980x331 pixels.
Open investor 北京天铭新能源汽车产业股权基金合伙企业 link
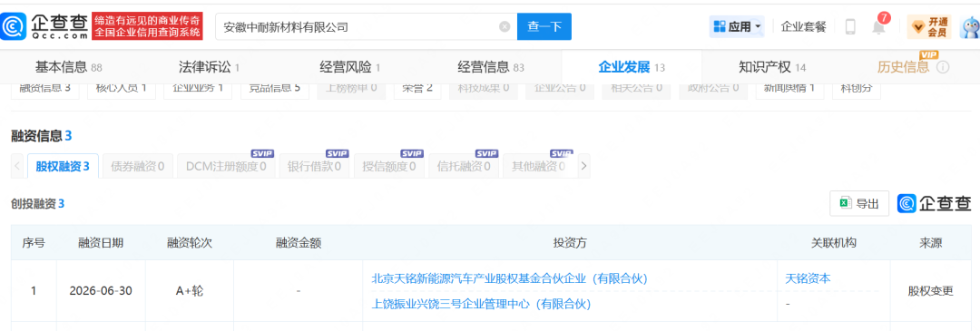click(509, 278)
